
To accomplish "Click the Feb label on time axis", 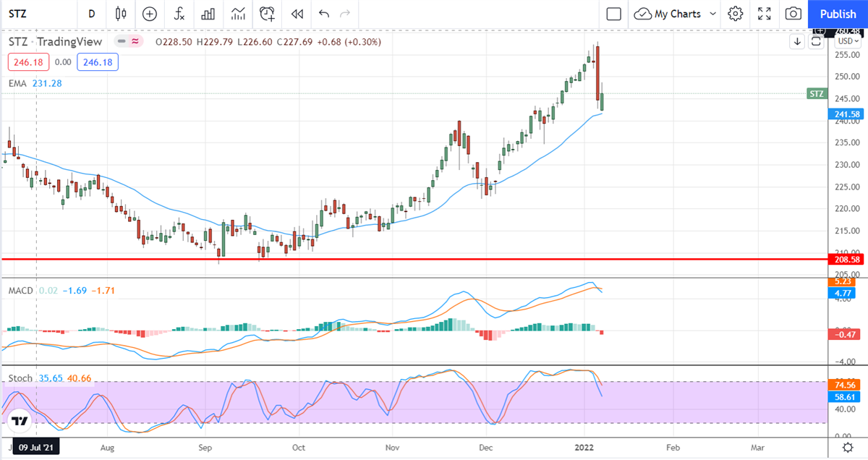I will click(673, 449).
